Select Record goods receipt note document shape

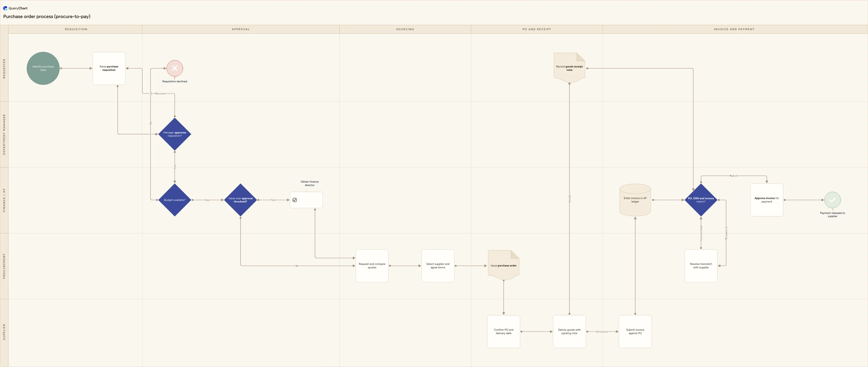click(x=569, y=68)
